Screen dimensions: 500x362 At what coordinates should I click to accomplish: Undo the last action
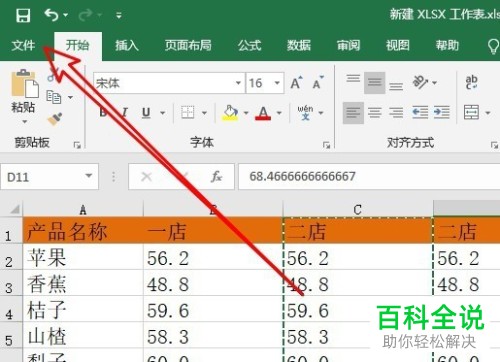point(51,15)
